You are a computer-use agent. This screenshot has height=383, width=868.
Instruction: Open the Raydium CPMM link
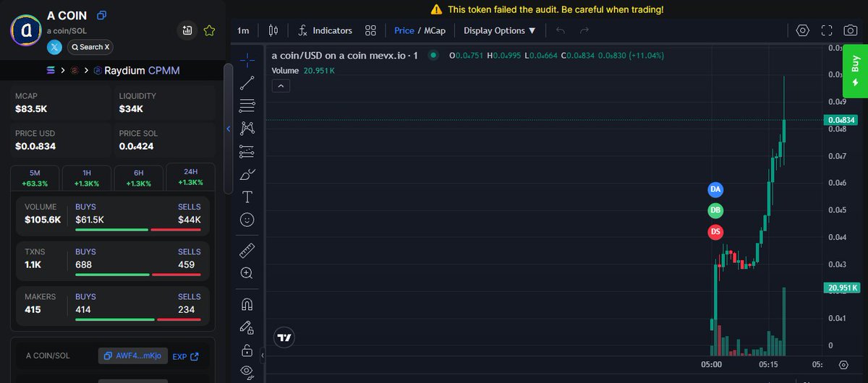point(135,71)
